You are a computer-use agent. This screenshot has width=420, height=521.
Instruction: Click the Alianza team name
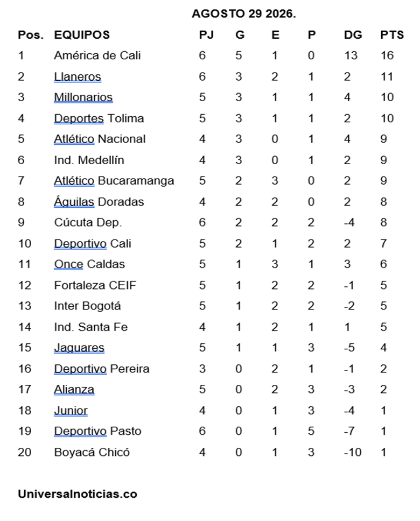click(x=74, y=390)
